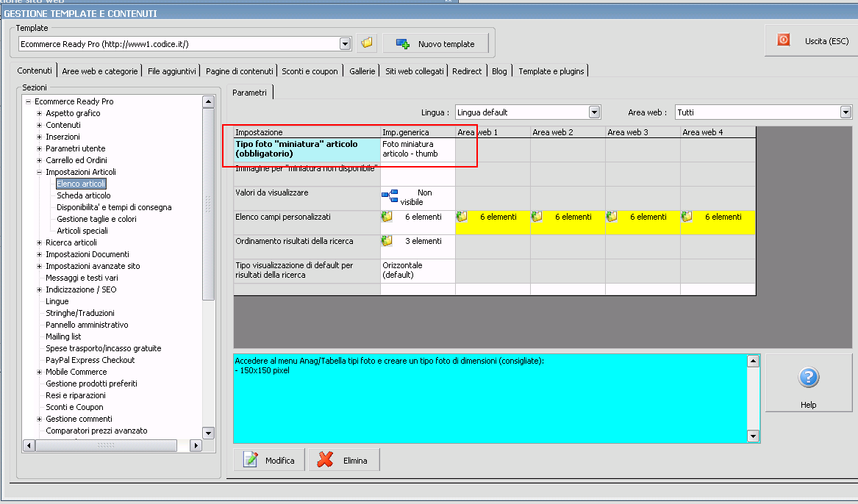Screen dimensions: 858x504
Task: Open the Area web Tutti dropdown
Action: (846, 112)
